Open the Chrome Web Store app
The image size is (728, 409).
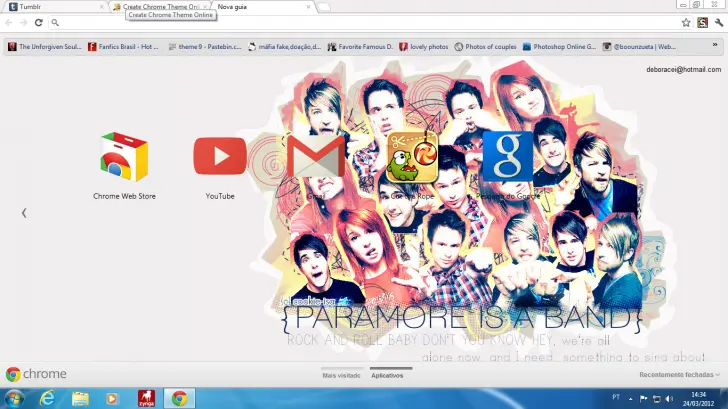point(124,157)
